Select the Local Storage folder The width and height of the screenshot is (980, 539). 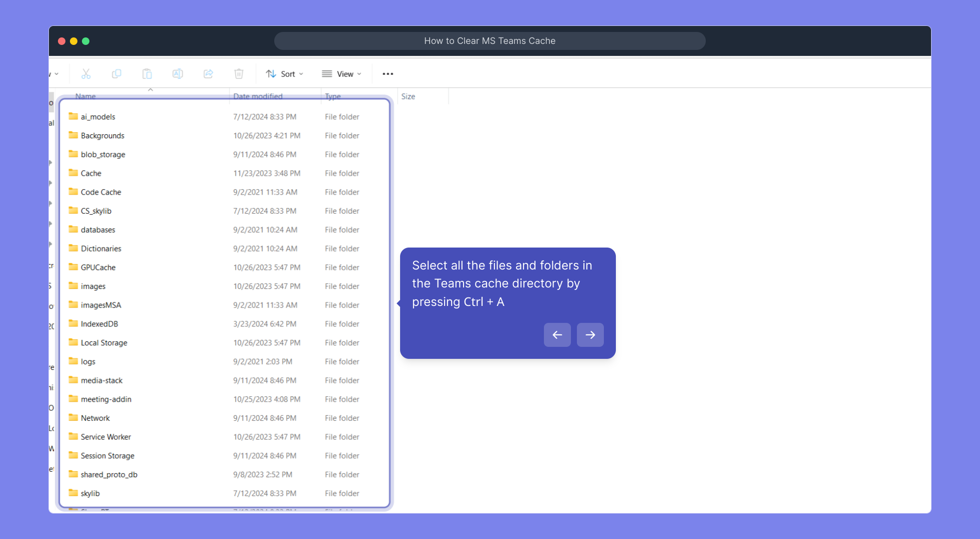coord(104,343)
